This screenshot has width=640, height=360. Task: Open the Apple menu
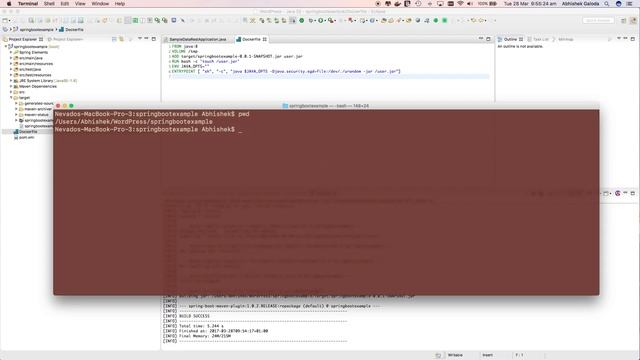(x=9, y=4)
